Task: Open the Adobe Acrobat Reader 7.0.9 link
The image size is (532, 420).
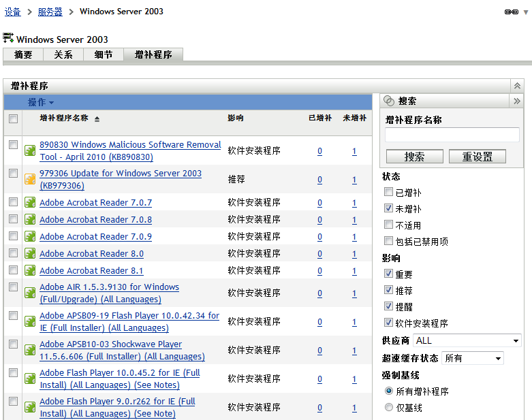Action: coord(95,237)
